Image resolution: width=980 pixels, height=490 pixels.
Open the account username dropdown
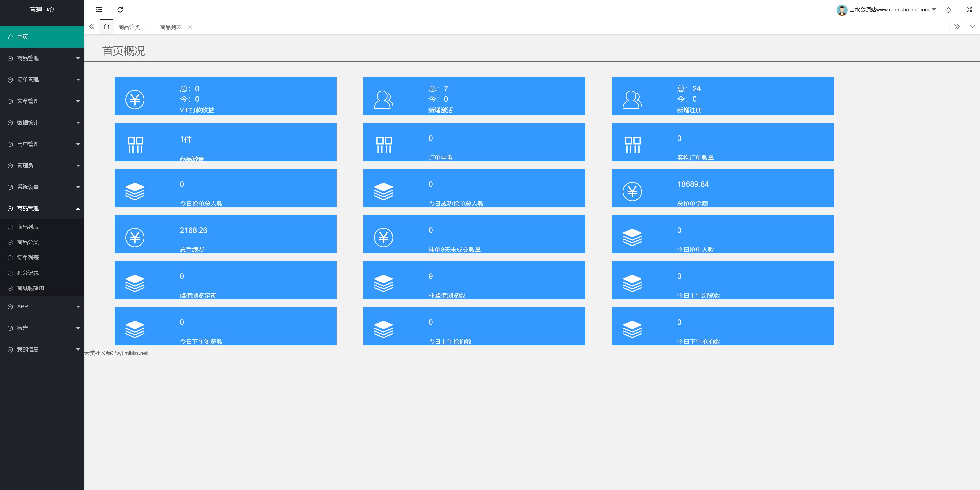pyautogui.click(x=889, y=9)
